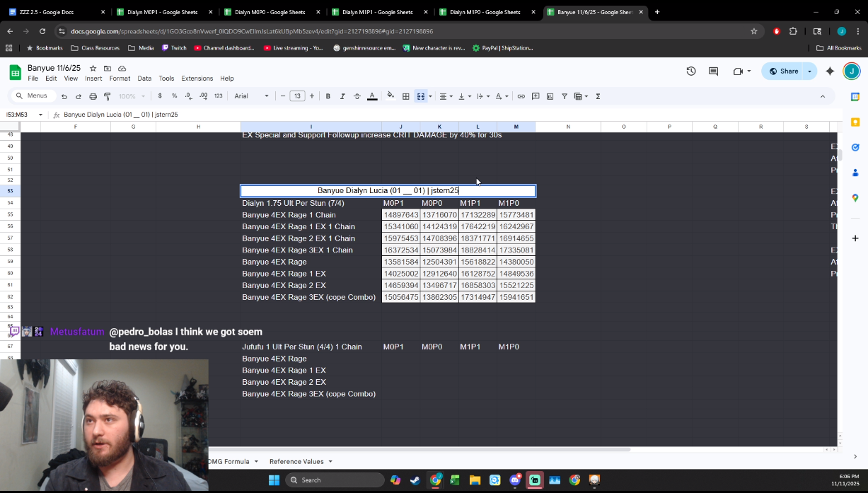Click the Undo arrow in the toolbar
The image size is (868, 493).
click(x=64, y=96)
